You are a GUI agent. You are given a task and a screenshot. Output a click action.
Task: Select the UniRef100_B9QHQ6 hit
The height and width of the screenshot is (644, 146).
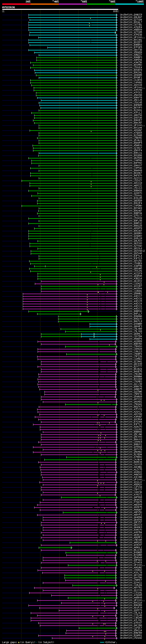131,316
